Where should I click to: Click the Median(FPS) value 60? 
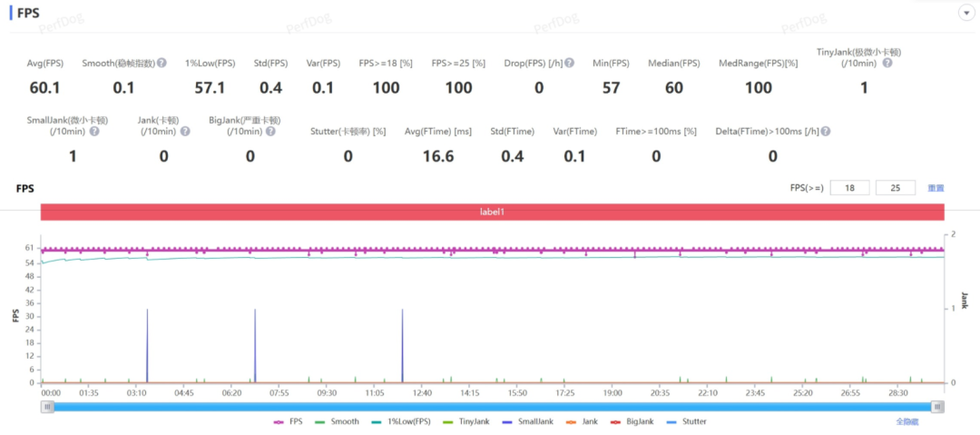coord(673,87)
